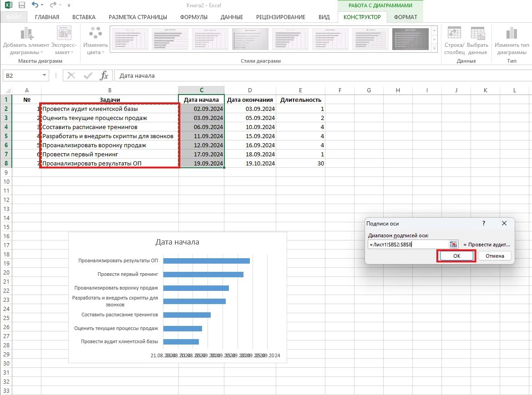Select the fifth chart style thumbnail
This screenshot has width=532, height=395.
tap(290, 39)
